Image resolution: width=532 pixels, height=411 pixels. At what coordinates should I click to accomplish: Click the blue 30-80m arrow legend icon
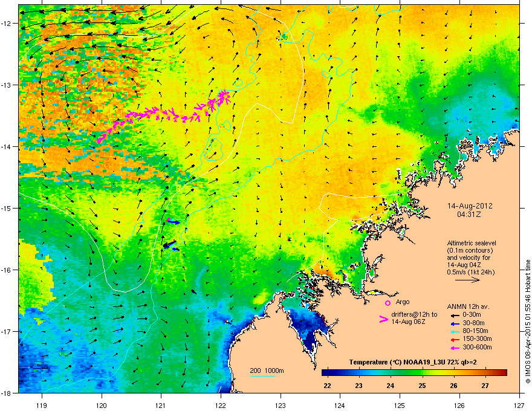point(455,323)
